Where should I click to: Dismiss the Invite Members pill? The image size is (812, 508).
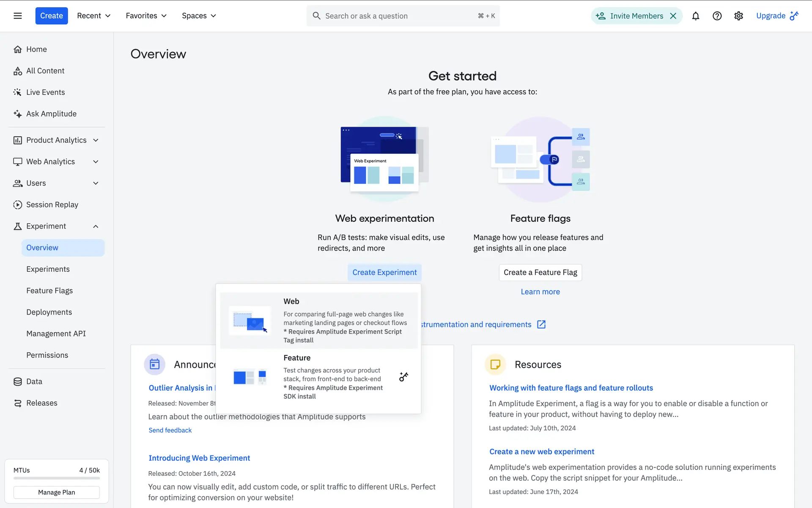(673, 16)
